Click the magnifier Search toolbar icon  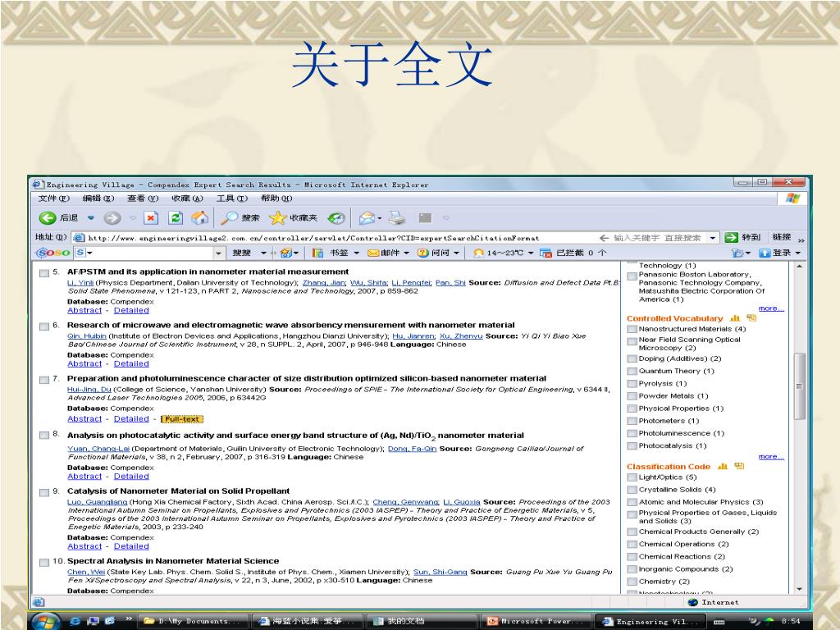(230, 218)
